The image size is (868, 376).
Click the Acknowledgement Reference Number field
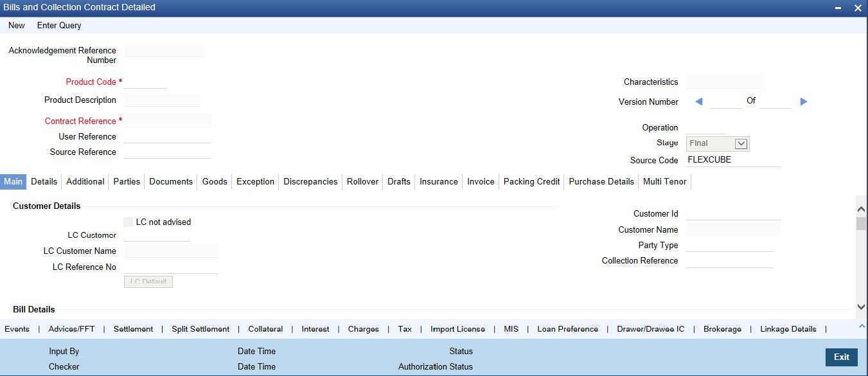[x=164, y=50]
